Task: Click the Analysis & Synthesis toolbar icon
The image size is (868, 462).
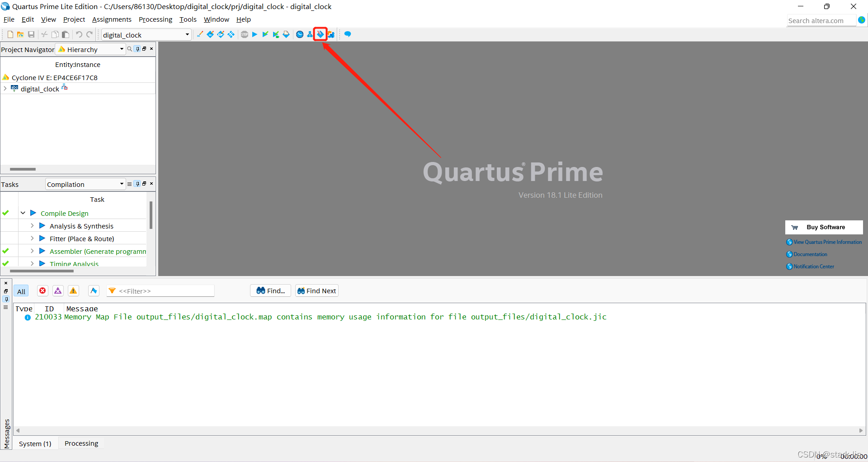Action: (x=276, y=34)
